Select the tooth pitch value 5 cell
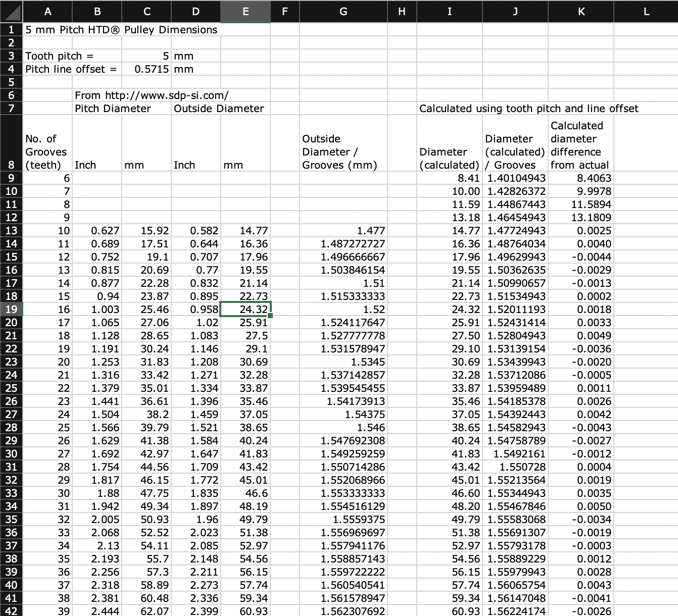The height and width of the screenshot is (616, 678). (x=147, y=56)
